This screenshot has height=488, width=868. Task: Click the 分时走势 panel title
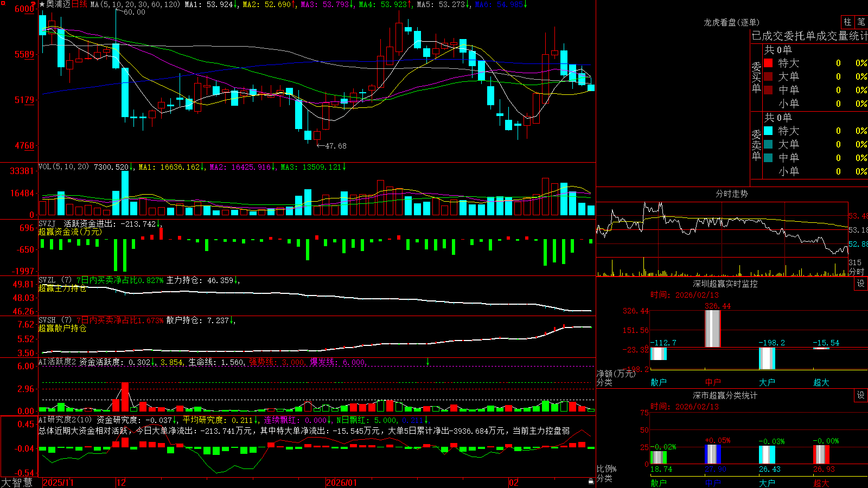[731, 194]
